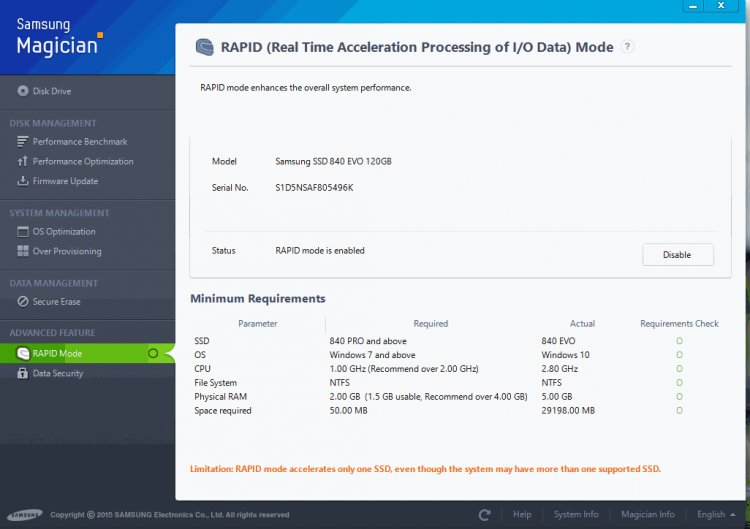
Task: Click the Firmware Update download icon
Action: (23, 181)
